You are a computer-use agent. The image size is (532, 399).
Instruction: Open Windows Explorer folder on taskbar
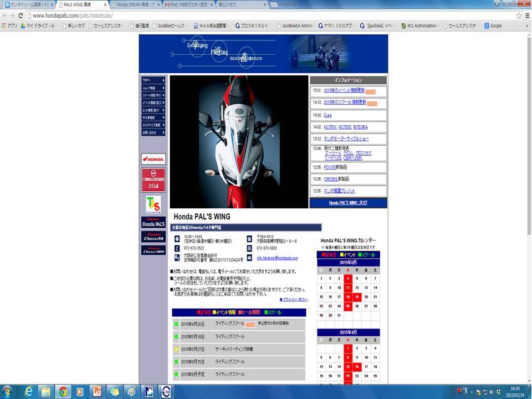pos(46,392)
